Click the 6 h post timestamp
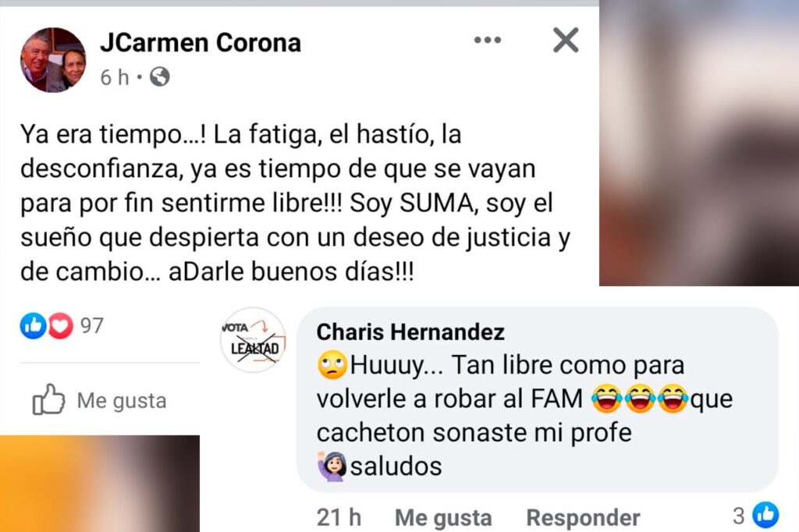Image resolution: width=799 pixels, height=532 pixels. (x=114, y=77)
